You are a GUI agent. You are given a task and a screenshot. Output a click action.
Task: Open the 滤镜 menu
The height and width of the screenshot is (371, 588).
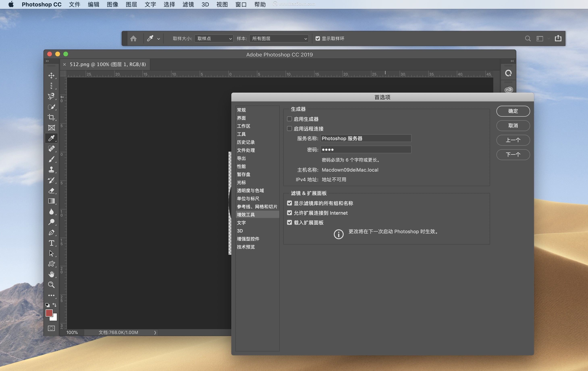coord(188,4)
